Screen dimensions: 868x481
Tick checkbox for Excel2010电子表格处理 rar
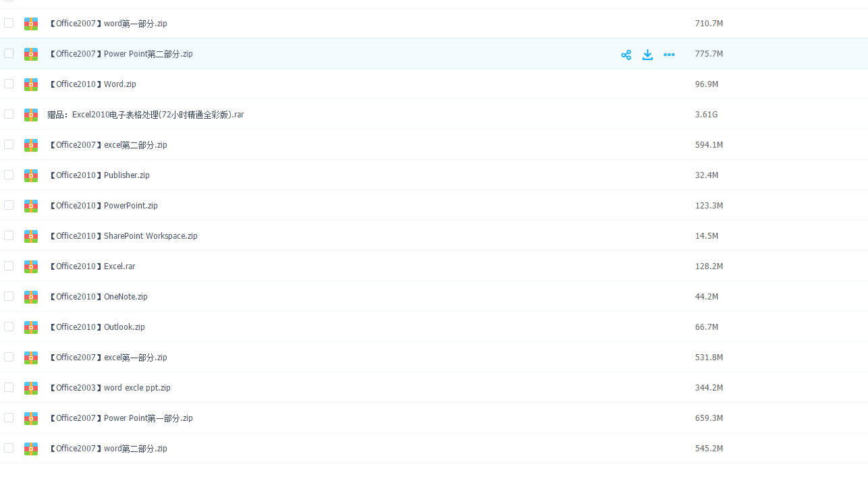coord(9,114)
